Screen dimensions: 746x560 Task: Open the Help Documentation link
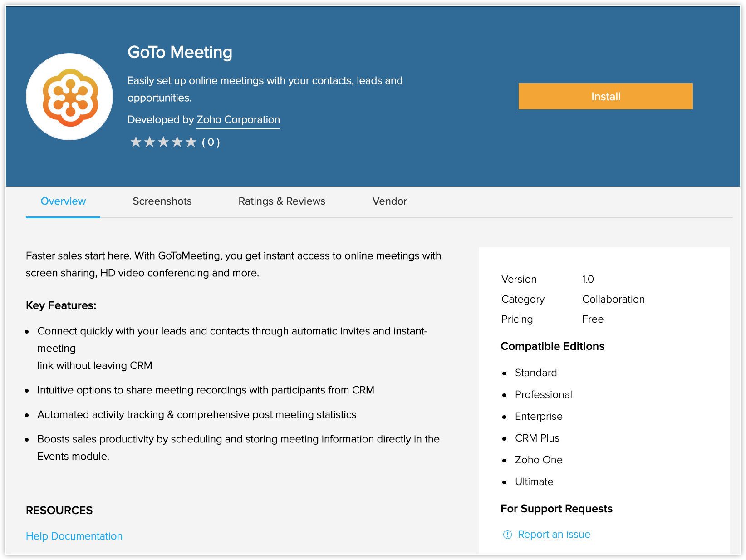(x=74, y=536)
